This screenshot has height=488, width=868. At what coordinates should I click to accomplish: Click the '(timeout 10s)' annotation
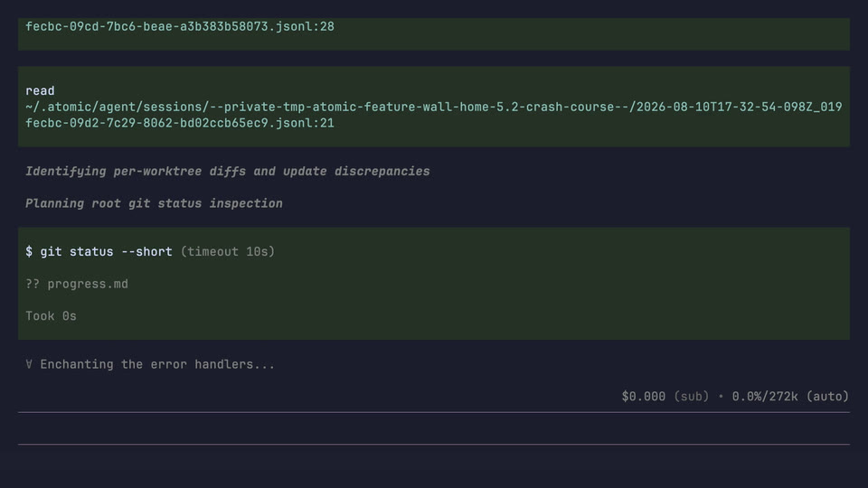click(228, 252)
